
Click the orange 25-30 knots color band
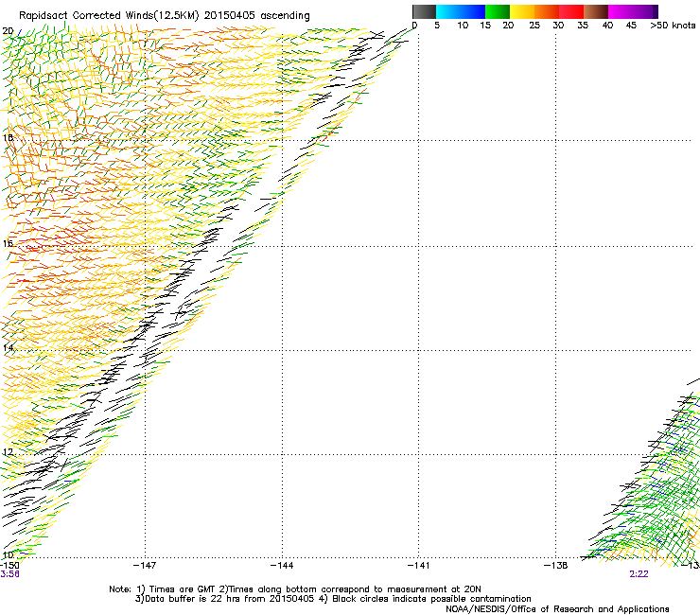(547, 11)
